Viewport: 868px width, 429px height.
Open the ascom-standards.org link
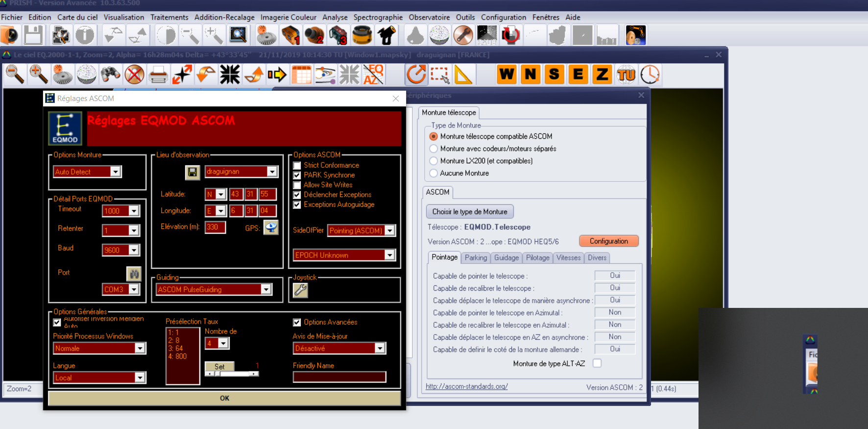pyautogui.click(x=466, y=386)
